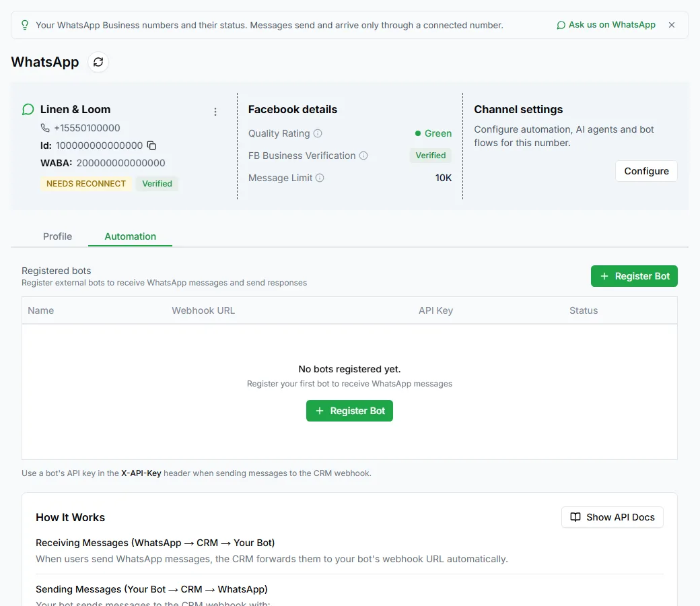700x606 pixels.
Task: Click the API Key column header
Action: [435, 310]
